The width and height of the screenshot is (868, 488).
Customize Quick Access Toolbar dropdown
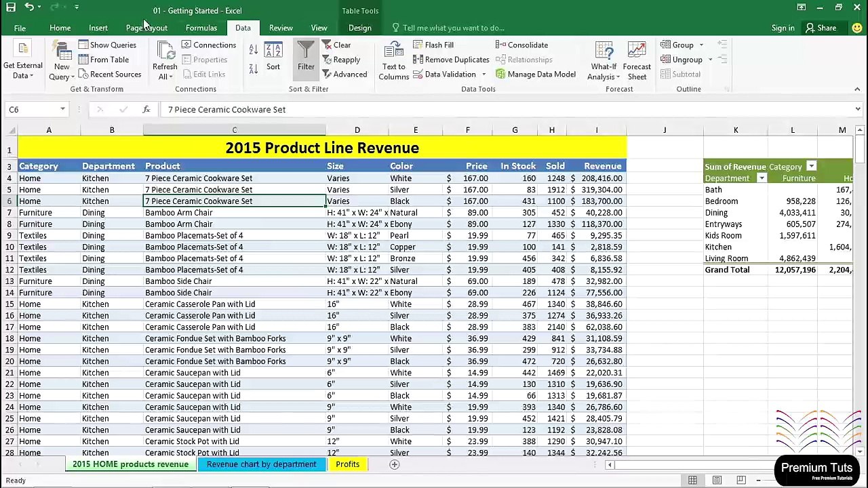77,7
